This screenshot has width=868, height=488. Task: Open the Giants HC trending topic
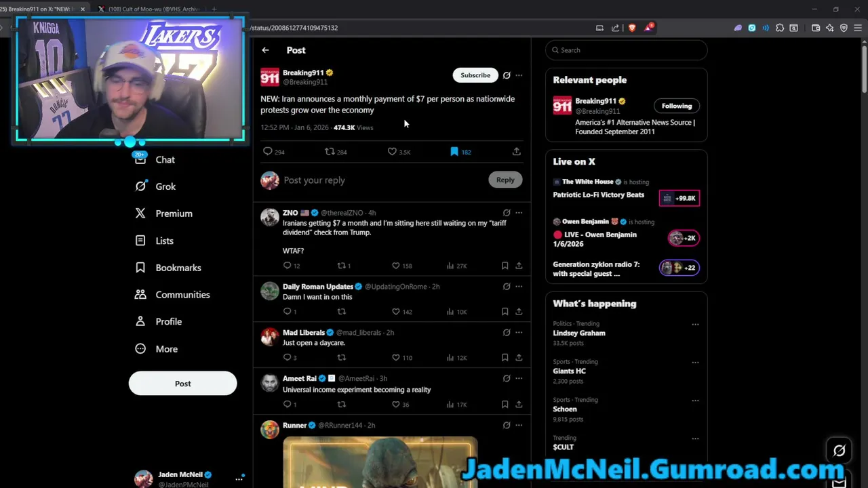(x=569, y=371)
